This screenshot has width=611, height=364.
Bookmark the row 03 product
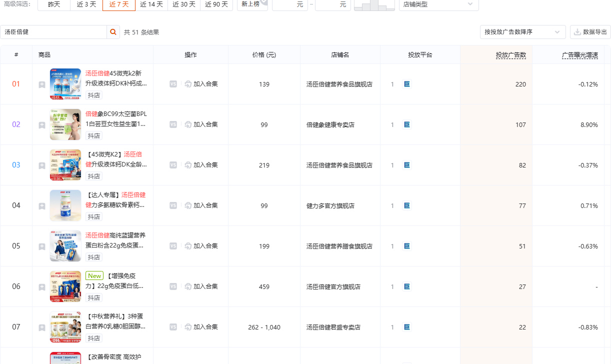point(42,165)
